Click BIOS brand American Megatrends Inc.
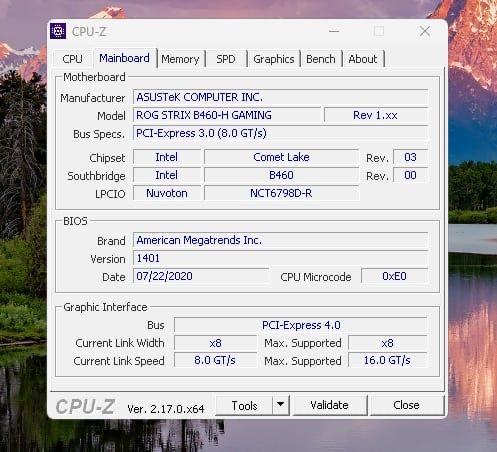The image size is (497, 452). click(280, 240)
